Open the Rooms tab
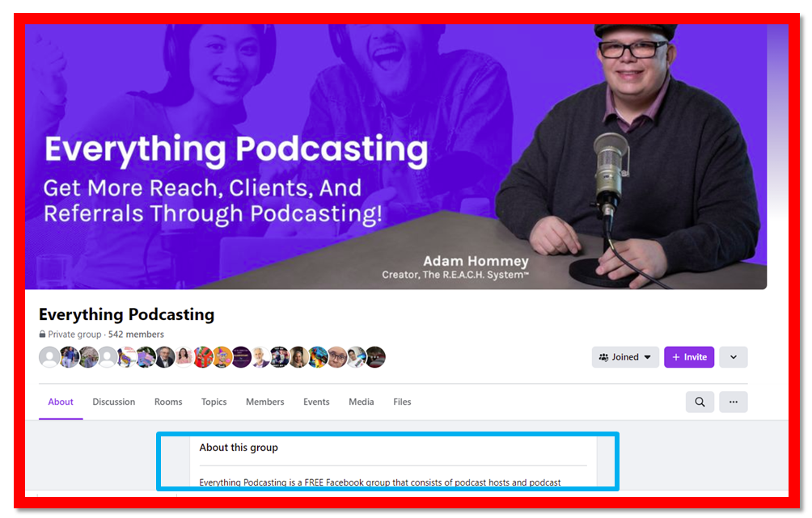Screen dimensions: 812x518 [168, 402]
